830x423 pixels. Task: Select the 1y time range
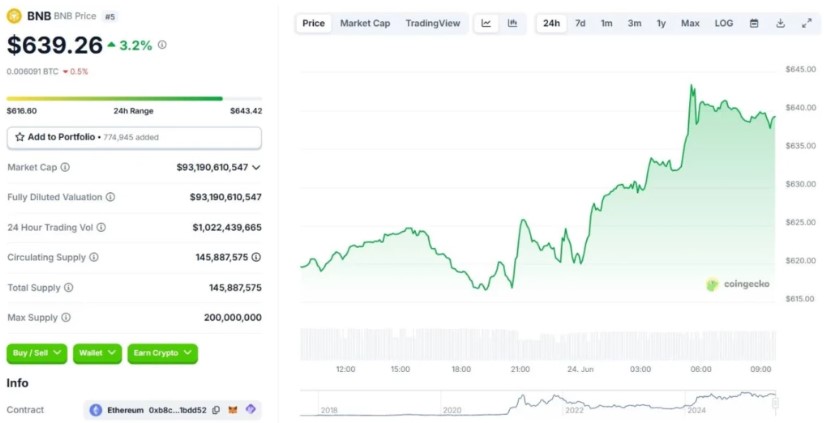coord(661,23)
